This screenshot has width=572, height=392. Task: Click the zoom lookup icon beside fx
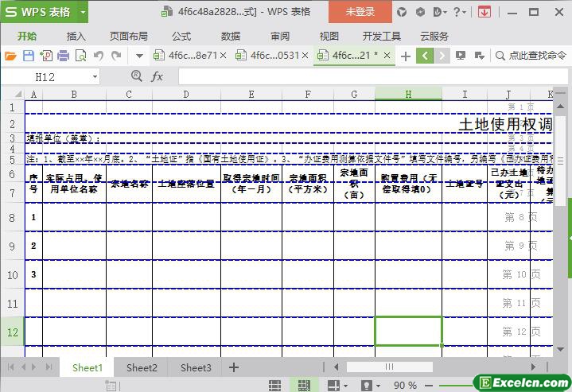click(136, 76)
